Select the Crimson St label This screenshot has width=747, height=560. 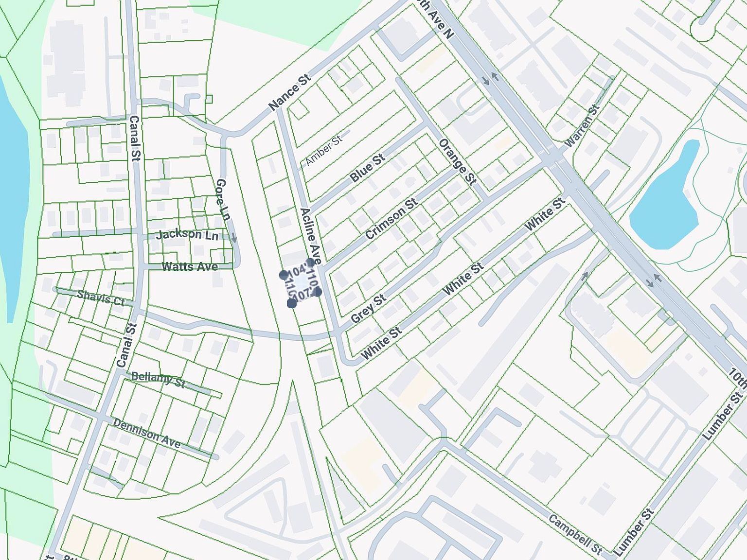coord(391,218)
